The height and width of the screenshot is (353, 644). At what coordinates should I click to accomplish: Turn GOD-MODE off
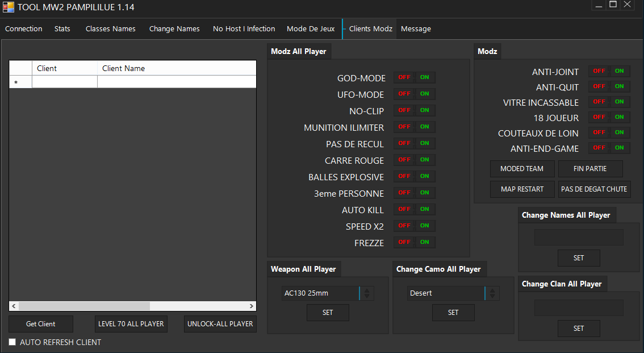[x=404, y=77]
